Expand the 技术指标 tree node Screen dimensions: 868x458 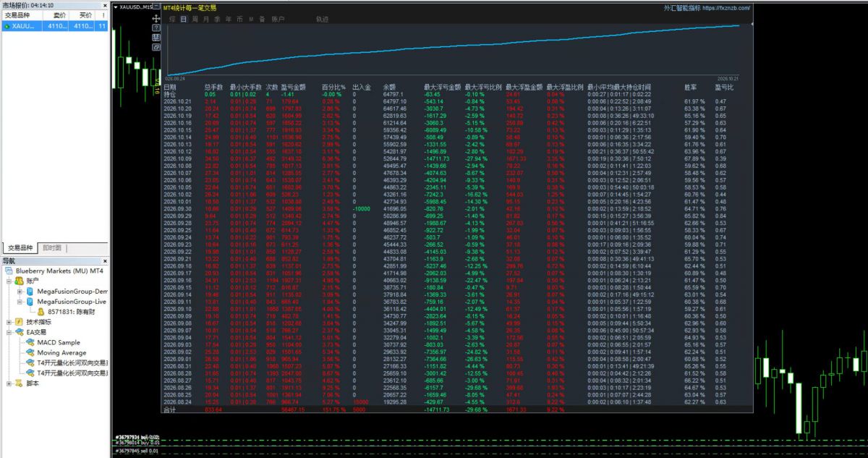(9, 321)
